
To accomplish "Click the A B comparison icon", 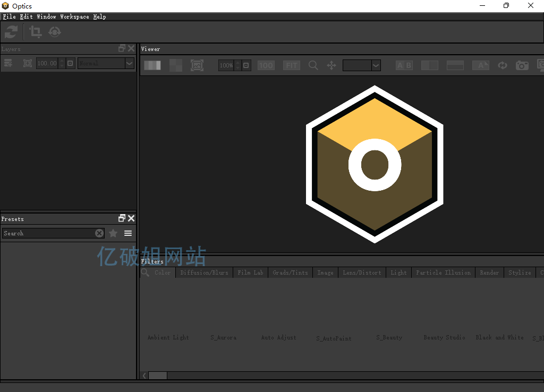I will (x=404, y=65).
